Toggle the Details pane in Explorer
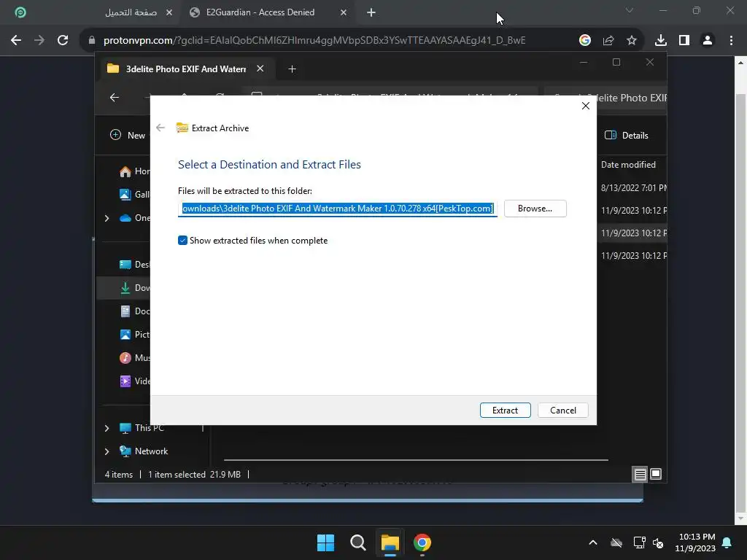The width and height of the screenshot is (747, 560). pyautogui.click(x=627, y=135)
